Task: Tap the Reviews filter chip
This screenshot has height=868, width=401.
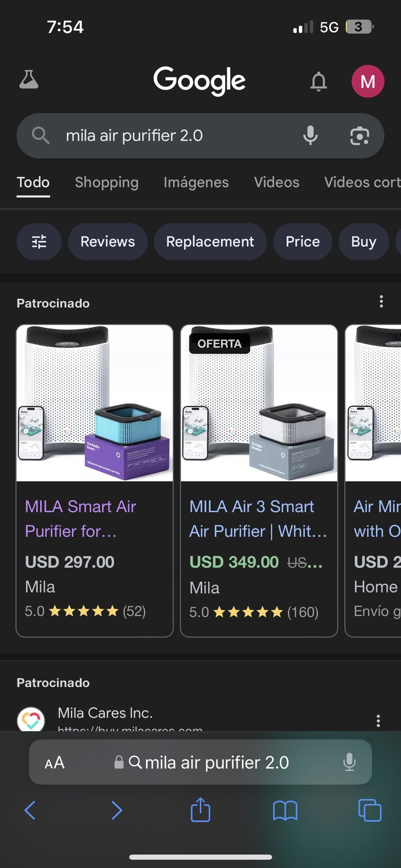Action: pyautogui.click(x=108, y=242)
